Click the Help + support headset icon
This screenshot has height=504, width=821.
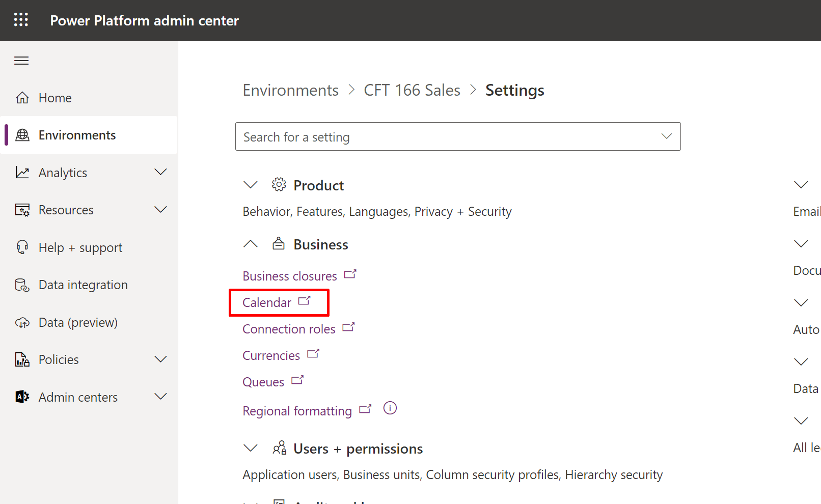click(x=22, y=247)
